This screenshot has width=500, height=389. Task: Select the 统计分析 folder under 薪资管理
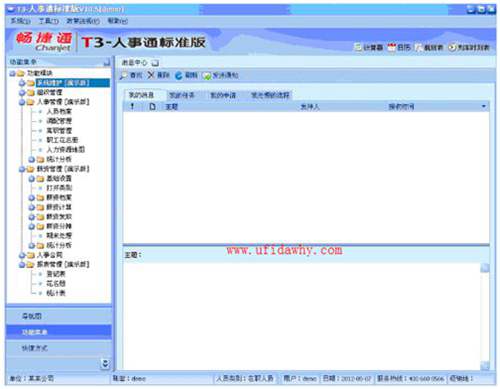(59, 245)
